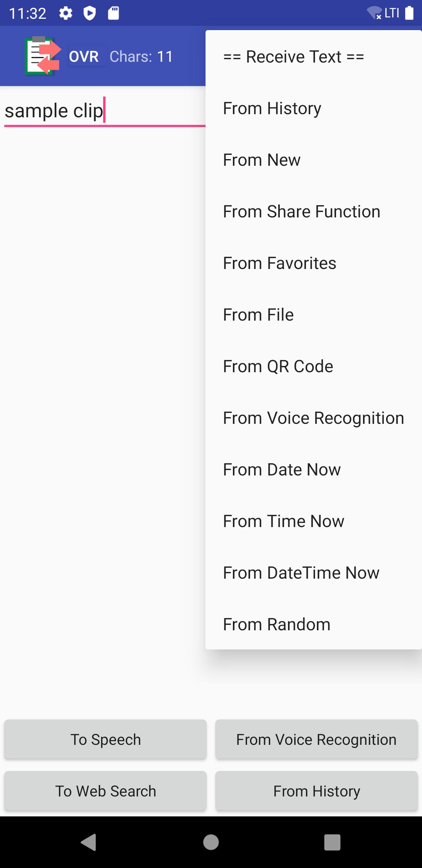Select From Random menu item
Viewport: 422px width, 868px height.
(x=314, y=624)
